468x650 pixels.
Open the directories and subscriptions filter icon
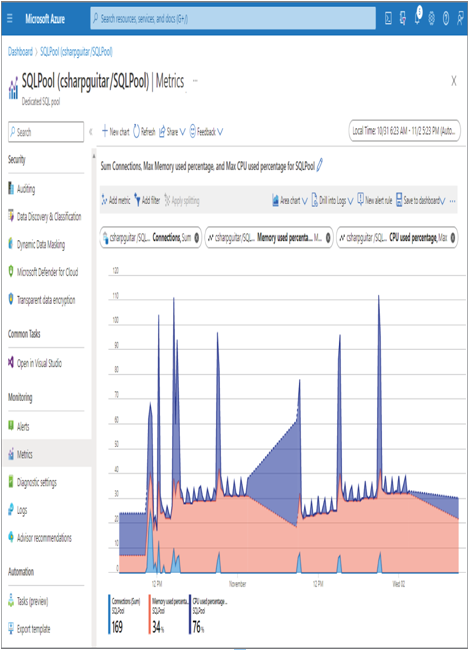403,19
